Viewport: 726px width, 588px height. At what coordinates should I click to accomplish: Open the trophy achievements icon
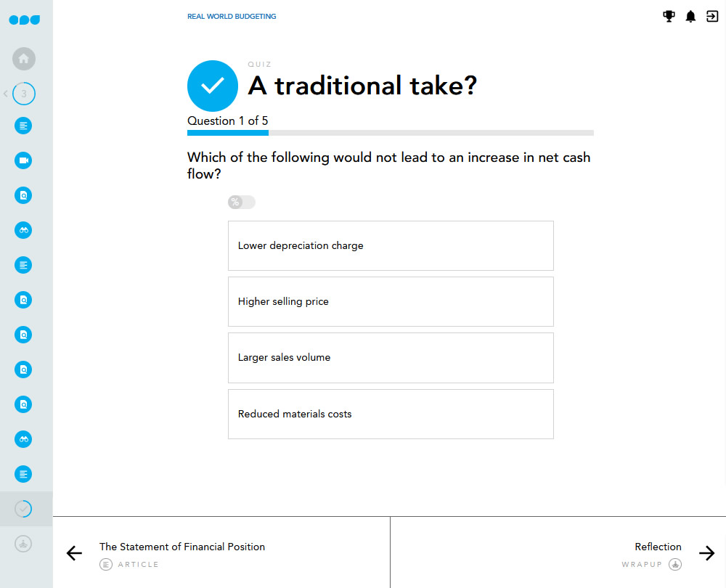coord(669,16)
